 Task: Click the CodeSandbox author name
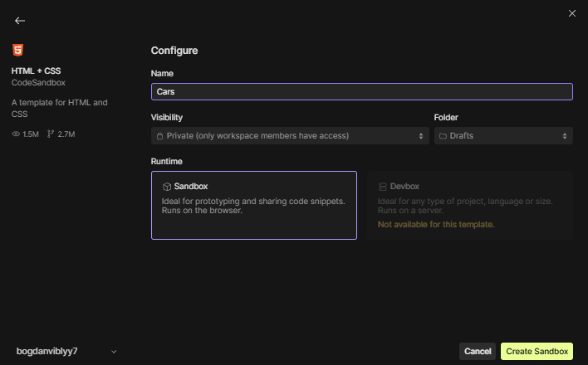[x=40, y=83]
